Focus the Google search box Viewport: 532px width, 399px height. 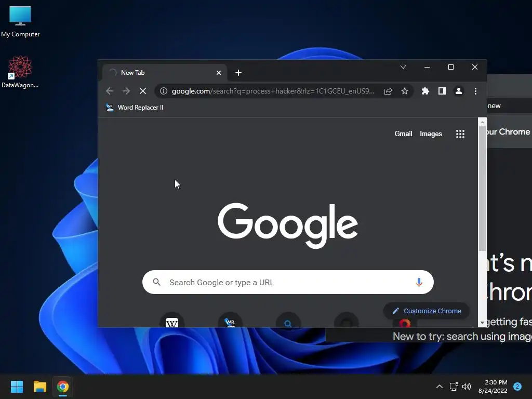[x=288, y=282]
